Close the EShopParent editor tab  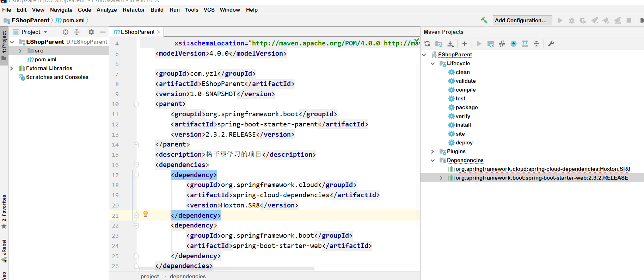coord(159,32)
